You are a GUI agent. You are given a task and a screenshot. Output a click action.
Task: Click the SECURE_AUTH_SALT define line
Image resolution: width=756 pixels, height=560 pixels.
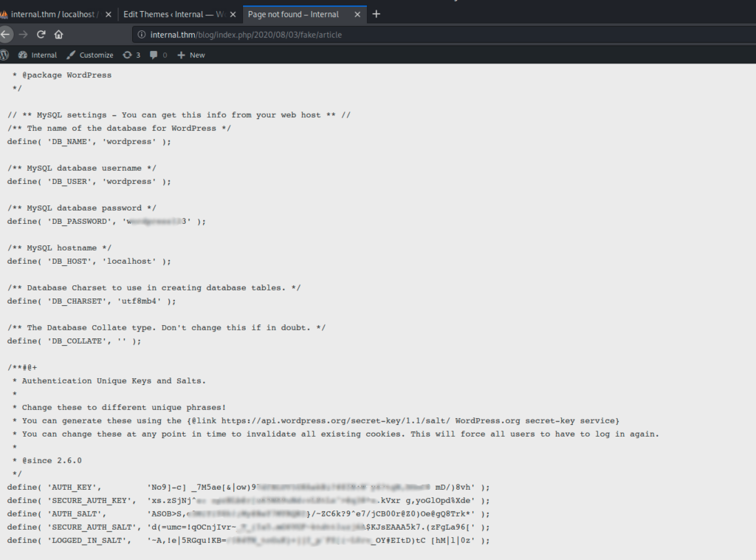pyautogui.click(x=248, y=527)
